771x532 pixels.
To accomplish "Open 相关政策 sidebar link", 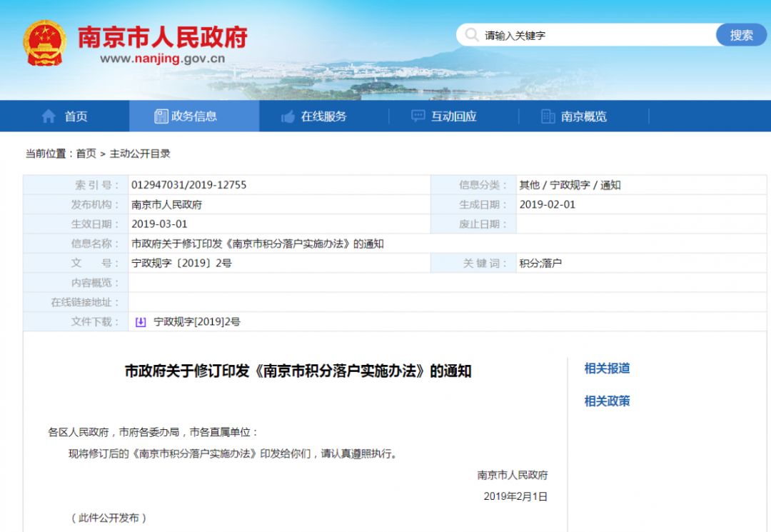I will 607,401.
